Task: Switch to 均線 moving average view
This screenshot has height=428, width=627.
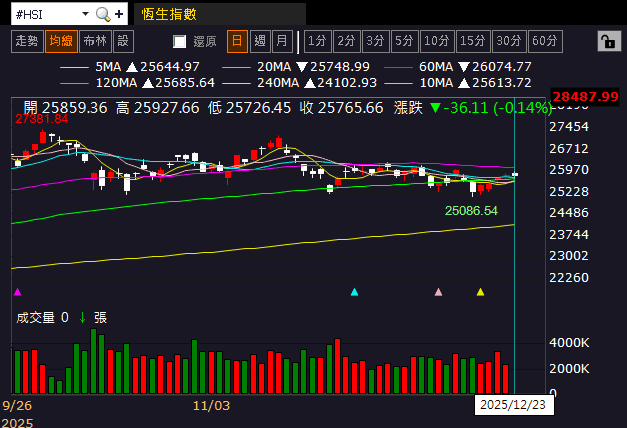Action: pos(61,41)
